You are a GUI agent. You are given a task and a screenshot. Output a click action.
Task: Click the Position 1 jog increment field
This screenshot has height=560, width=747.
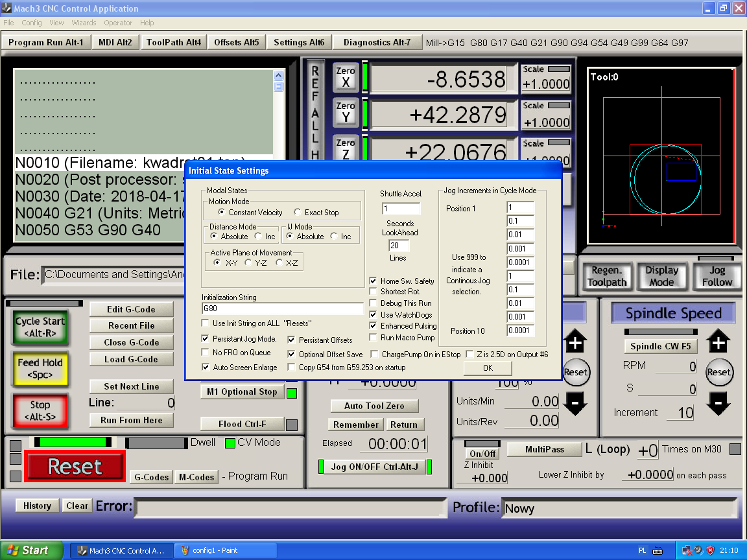coord(520,207)
